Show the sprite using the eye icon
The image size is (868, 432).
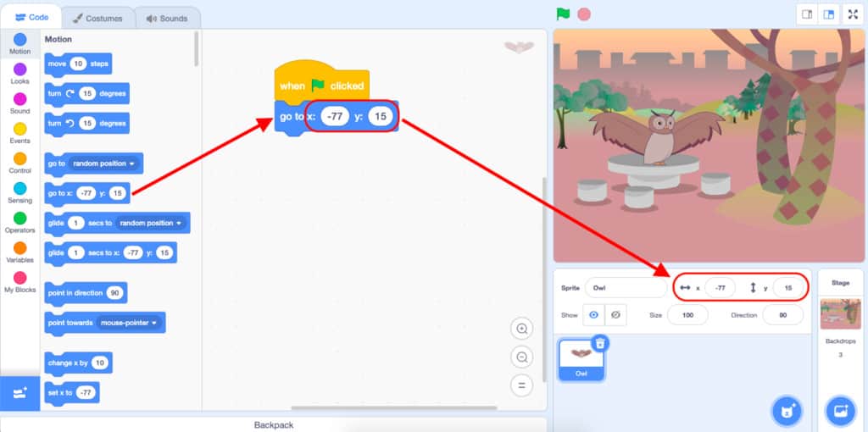(x=593, y=315)
